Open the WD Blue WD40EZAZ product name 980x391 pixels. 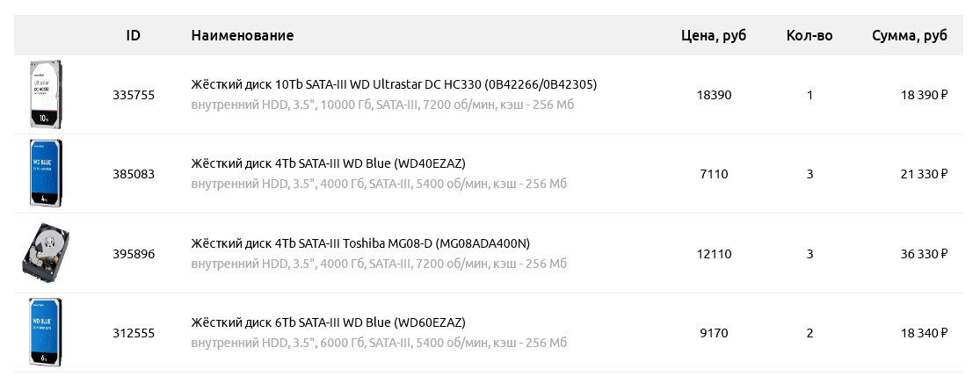[328, 163]
